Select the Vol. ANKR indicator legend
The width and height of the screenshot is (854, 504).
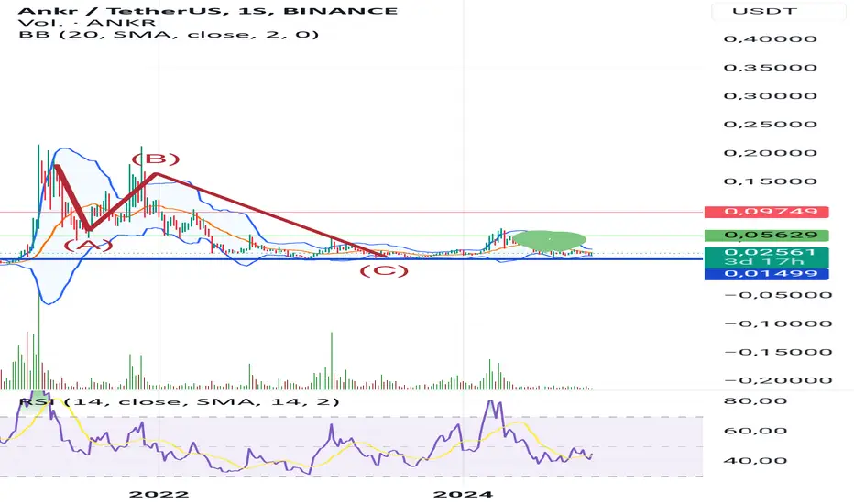coord(87,22)
